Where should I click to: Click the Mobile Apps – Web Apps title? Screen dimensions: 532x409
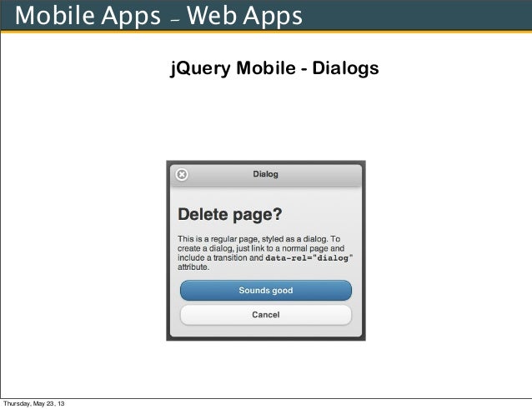158,16
